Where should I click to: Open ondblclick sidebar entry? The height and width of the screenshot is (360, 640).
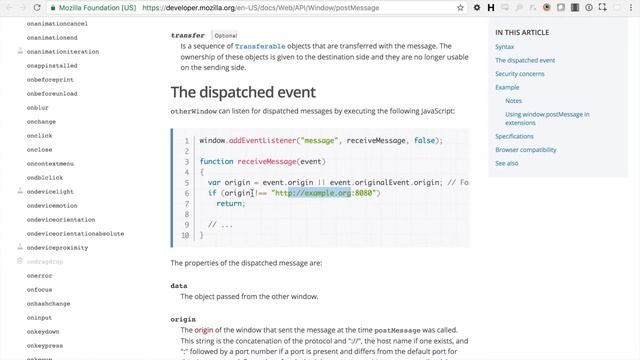45,178
